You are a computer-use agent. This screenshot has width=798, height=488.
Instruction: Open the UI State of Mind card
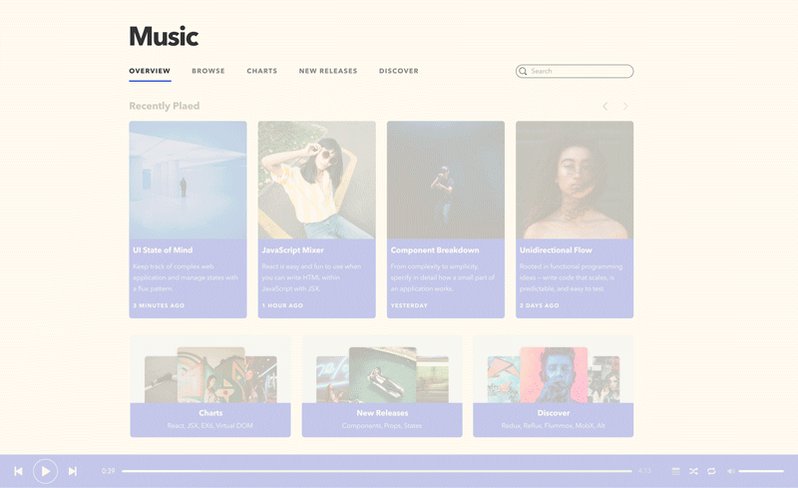[x=188, y=219]
